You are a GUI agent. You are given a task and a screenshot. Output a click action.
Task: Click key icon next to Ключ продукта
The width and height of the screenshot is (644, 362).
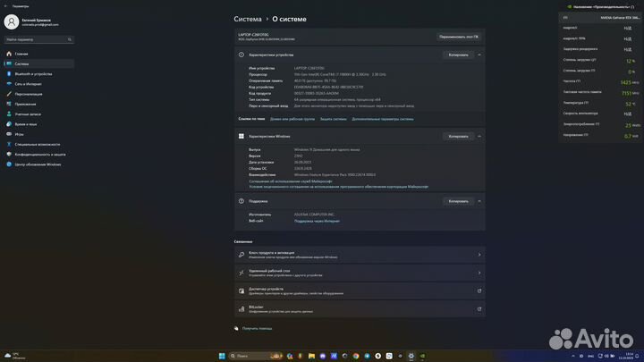[241, 255]
